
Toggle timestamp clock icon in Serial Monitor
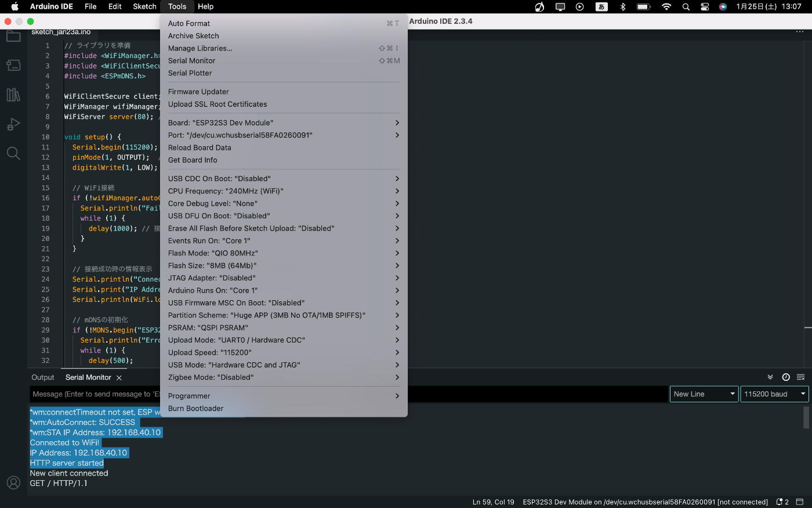pyautogui.click(x=786, y=377)
